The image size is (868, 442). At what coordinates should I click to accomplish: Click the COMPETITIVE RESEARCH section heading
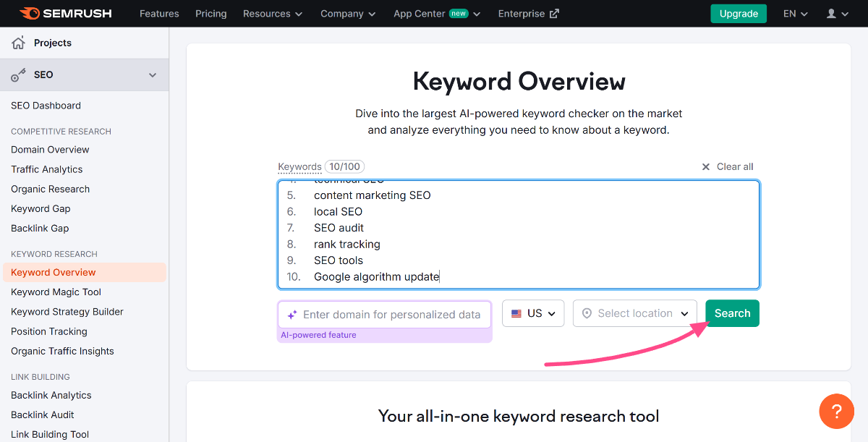(x=61, y=132)
